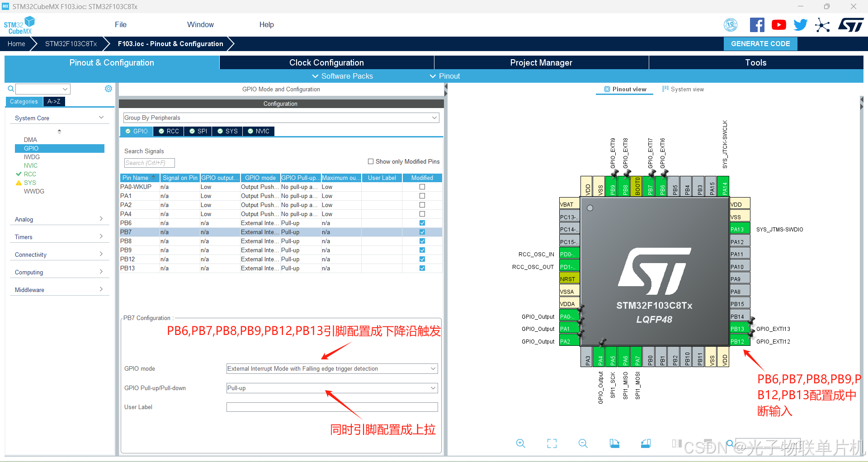
Task: Open the GPIO Pull-up/Pull-down dropdown
Action: [x=332, y=388]
